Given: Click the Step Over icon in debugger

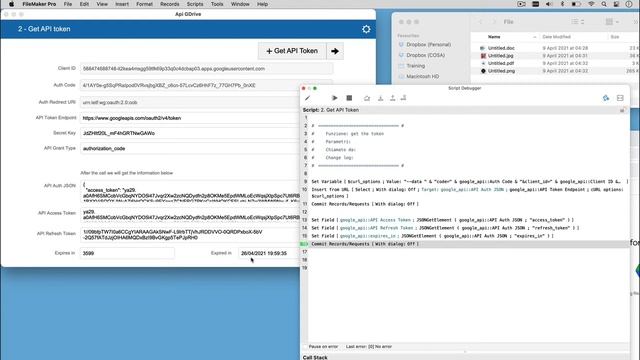Looking at the screenshot, I should click(367, 98).
